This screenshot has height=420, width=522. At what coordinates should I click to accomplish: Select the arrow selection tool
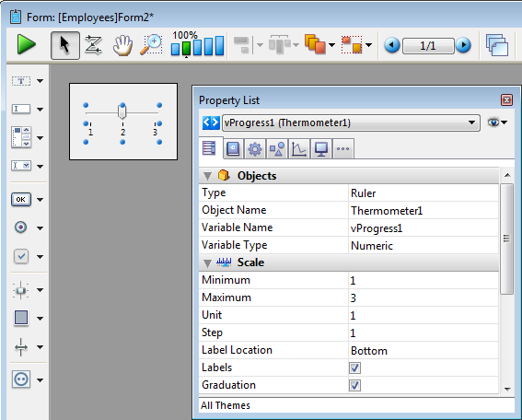click(x=65, y=45)
